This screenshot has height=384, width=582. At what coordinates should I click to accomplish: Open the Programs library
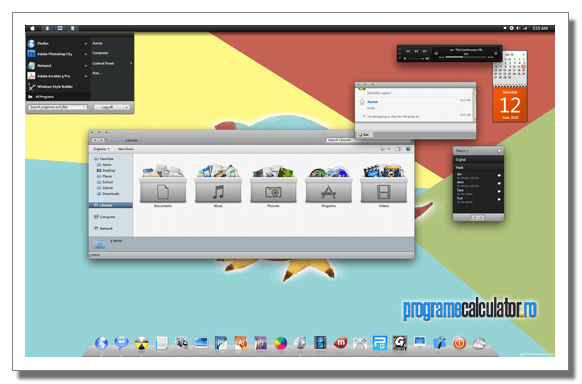(328, 185)
